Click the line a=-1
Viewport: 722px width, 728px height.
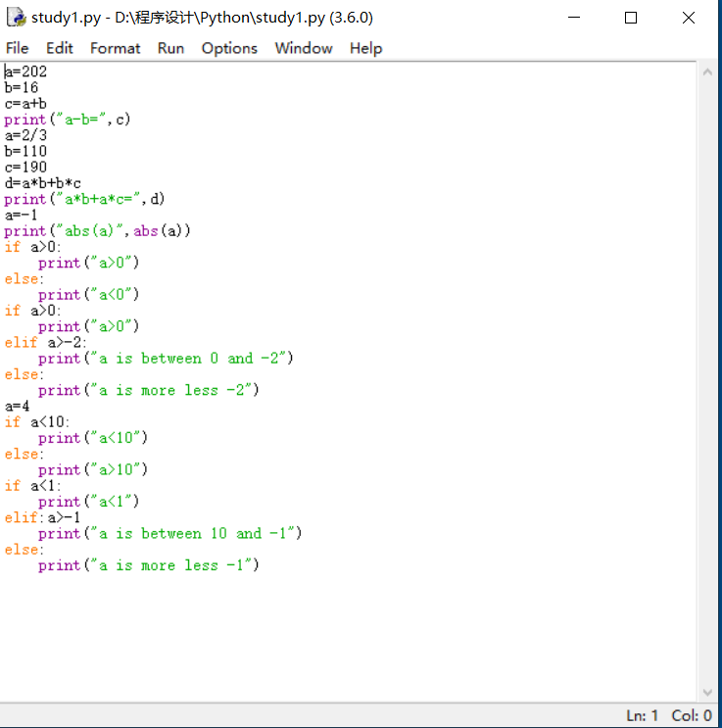click(x=21, y=215)
